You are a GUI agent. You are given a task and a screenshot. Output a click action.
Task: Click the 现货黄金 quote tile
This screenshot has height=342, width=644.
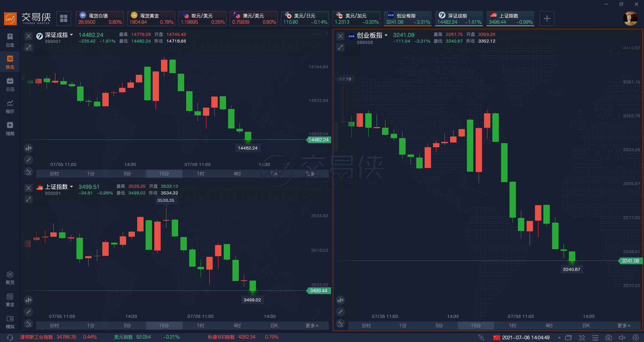(x=151, y=18)
